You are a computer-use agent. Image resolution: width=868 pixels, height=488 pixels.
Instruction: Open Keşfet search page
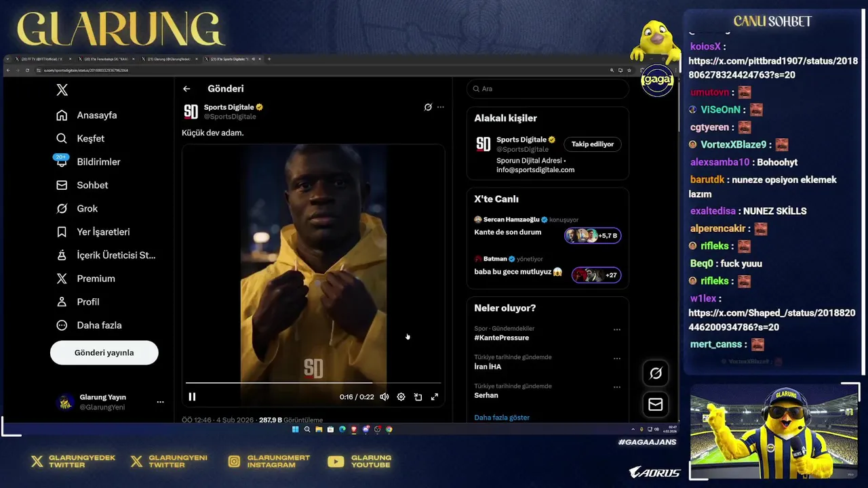tap(81, 138)
